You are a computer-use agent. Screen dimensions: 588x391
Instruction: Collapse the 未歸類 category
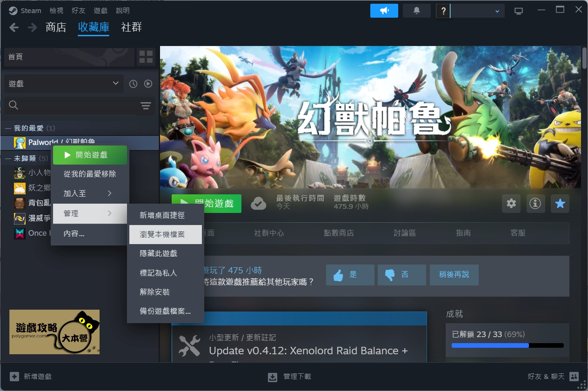coord(7,159)
